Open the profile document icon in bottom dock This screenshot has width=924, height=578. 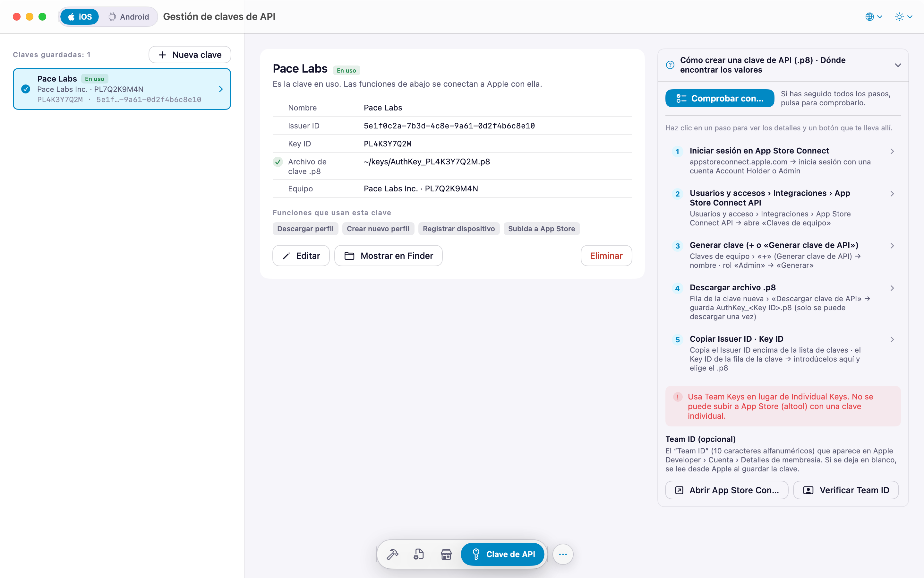click(x=419, y=554)
